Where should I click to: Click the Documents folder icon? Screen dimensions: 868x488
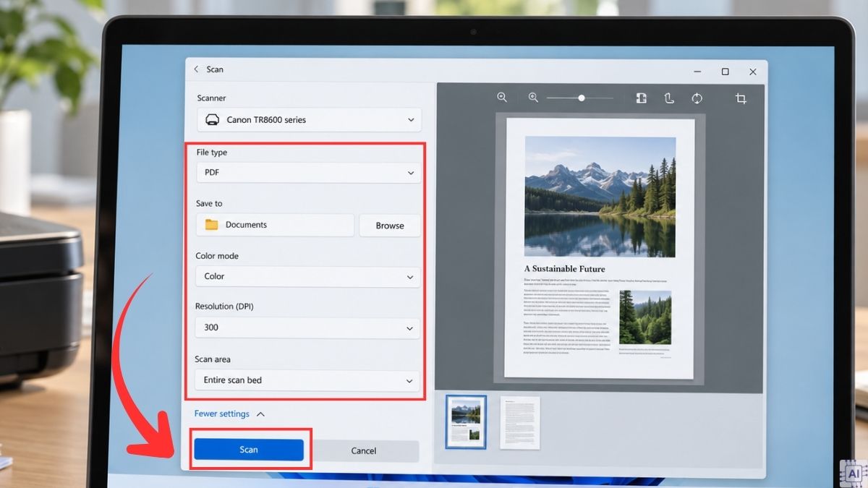pos(211,225)
